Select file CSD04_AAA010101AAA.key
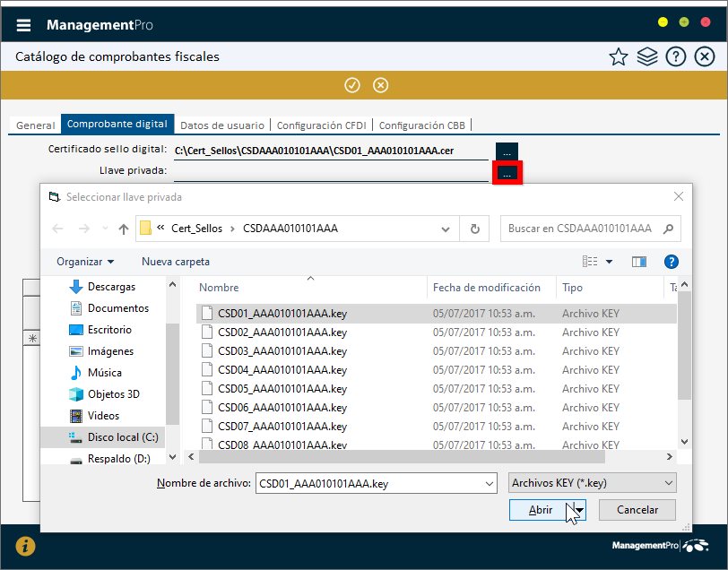 tap(436, 370)
